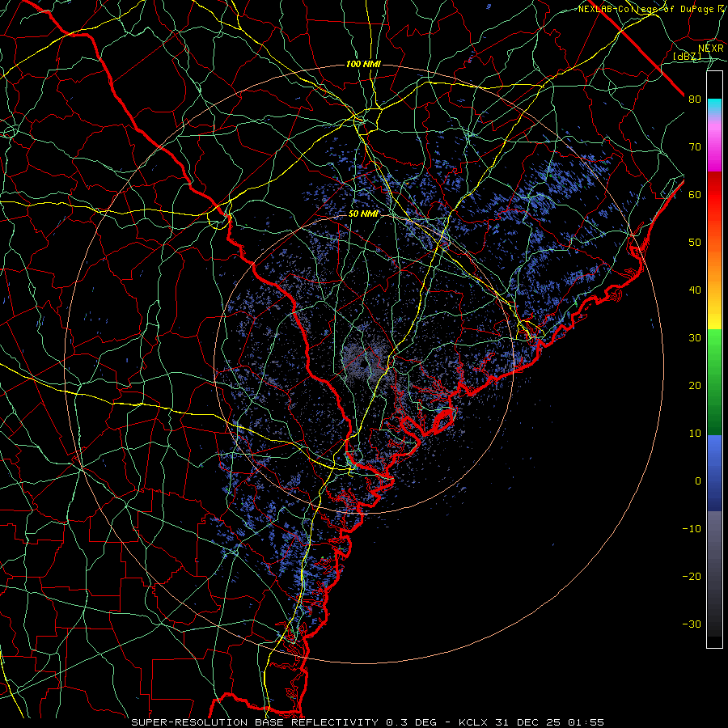
Task: Click the 0 value on the dBZ scale
Action: point(698,481)
